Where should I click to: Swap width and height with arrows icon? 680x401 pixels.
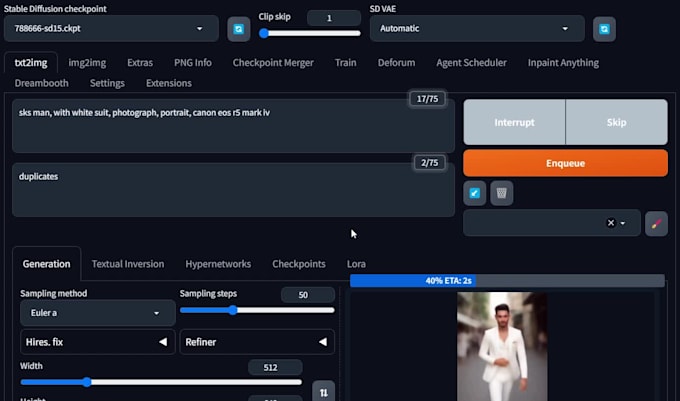[x=323, y=392]
